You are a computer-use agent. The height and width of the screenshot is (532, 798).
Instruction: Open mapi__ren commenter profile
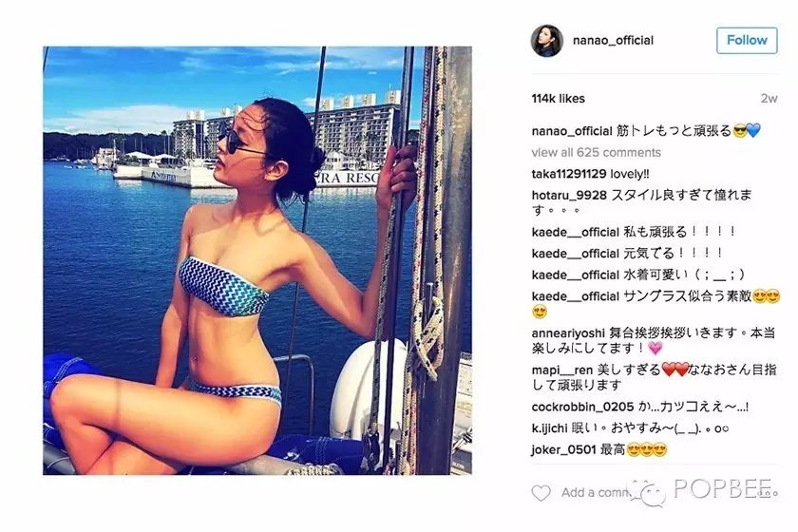point(561,370)
